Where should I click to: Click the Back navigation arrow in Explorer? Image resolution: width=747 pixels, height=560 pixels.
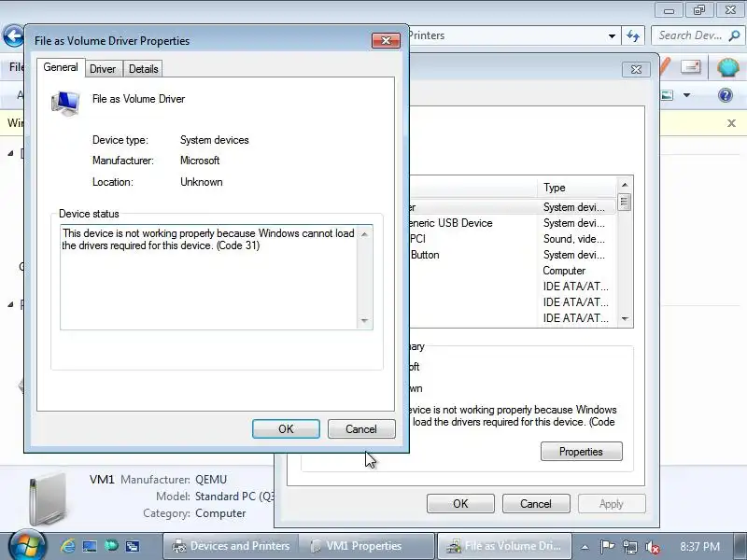pyautogui.click(x=13, y=35)
